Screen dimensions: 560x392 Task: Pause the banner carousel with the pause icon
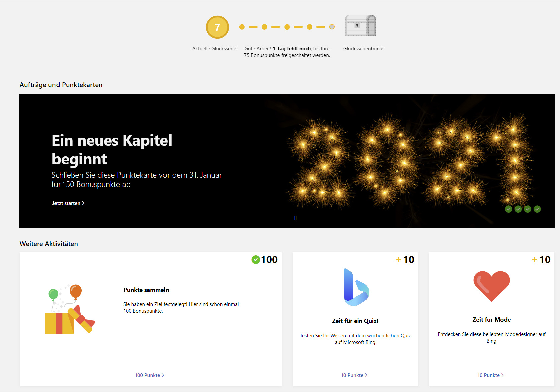tap(295, 218)
